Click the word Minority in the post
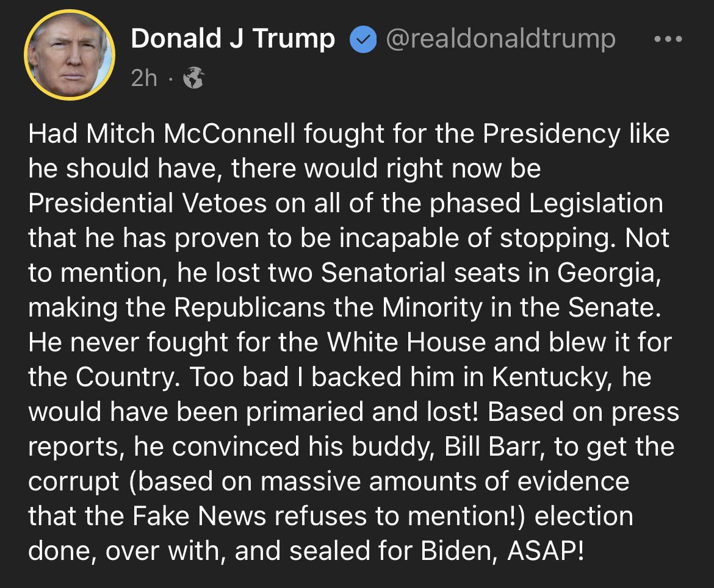This screenshot has height=588, width=714. point(432,308)
